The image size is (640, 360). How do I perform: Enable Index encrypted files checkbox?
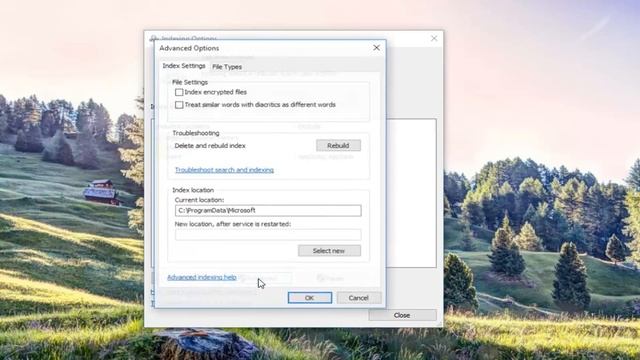(x=179, y=92)
